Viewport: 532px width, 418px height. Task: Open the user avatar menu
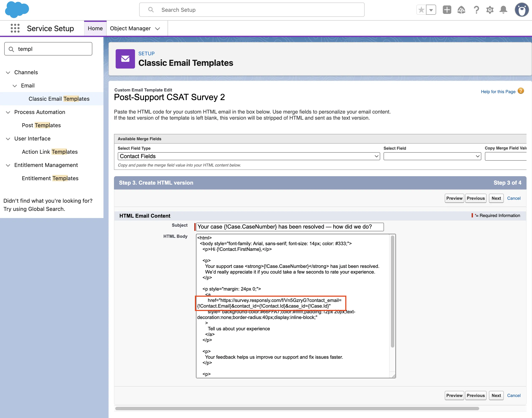coord(522,10)
